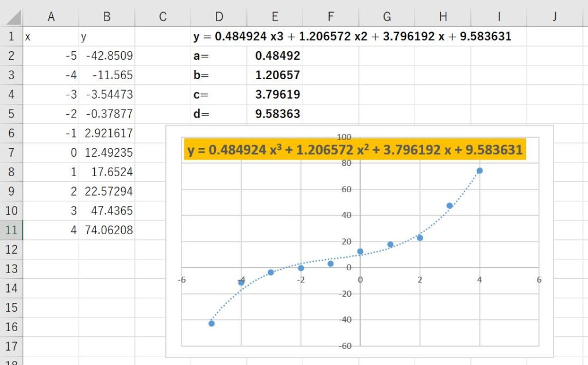This screenshot has height=365, width=588.
Task: Click cell with value -11.565
Action: click(x=107, y=75)
